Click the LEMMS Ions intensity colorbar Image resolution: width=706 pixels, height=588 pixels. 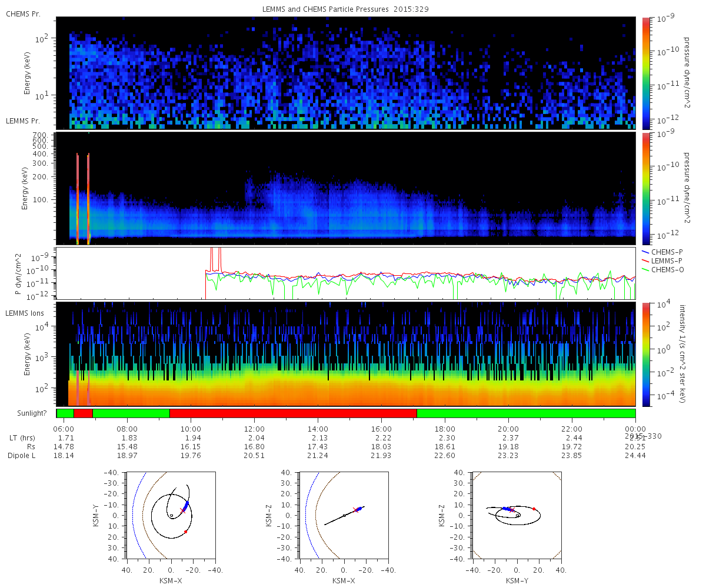coord(645,354)
